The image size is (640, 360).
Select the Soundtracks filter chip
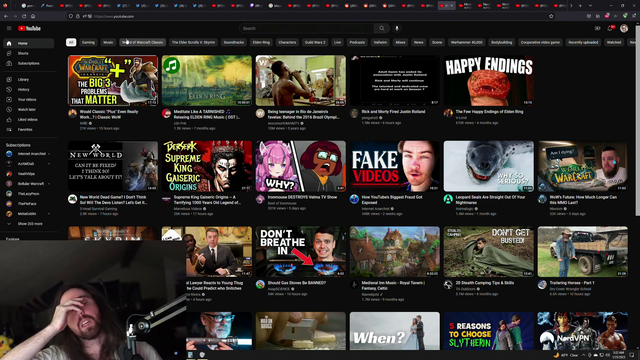tap(234, 42)
